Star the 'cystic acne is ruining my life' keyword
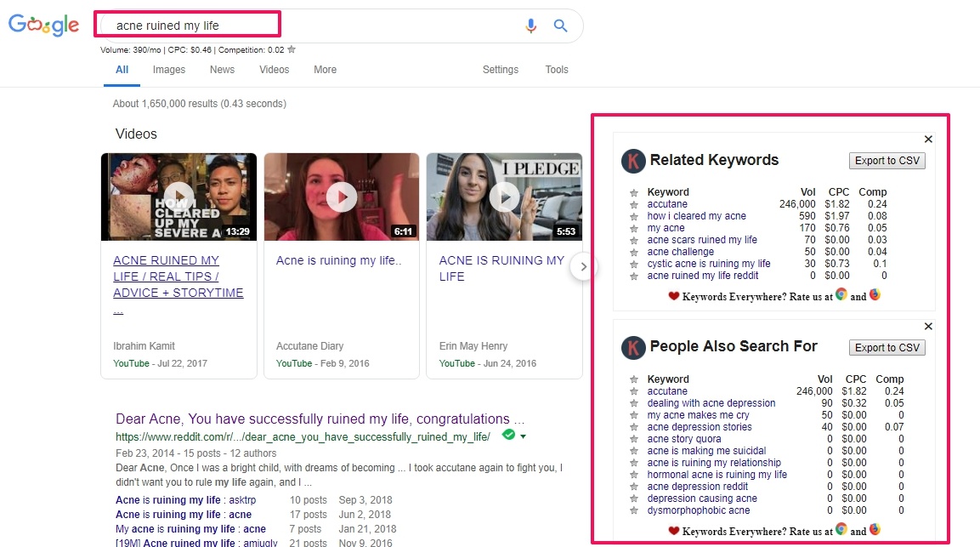Viewport: 980px width, 547px height. [634, 264]
